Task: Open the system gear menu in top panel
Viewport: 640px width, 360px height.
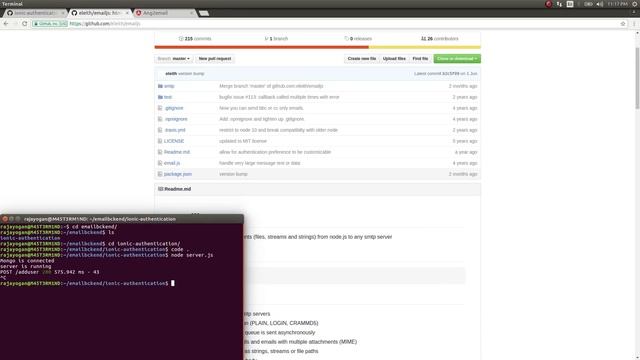Action: (x=634, y=4)
